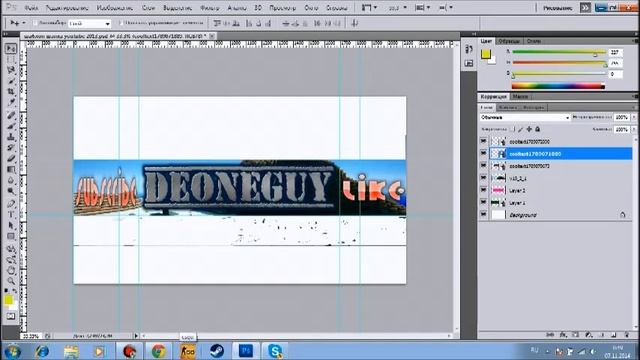Click the delete layer trash icon
Screen dimensions: 640x360
(627, 335)
